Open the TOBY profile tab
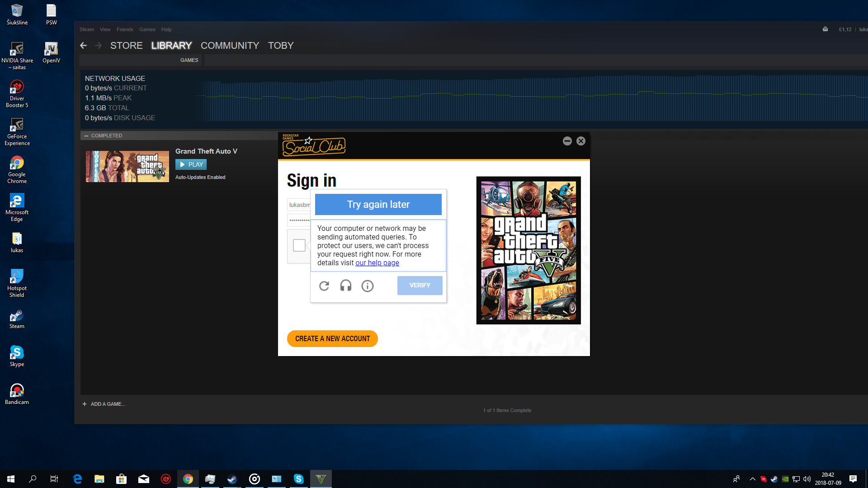Screen dimensions: 868x488 click(281, 46)
